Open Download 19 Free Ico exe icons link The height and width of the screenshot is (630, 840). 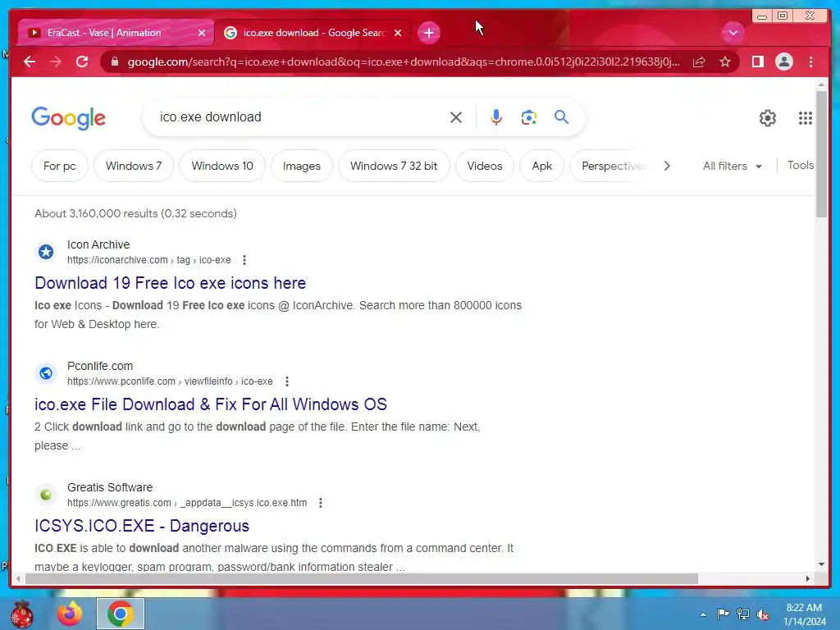(171, 283)
